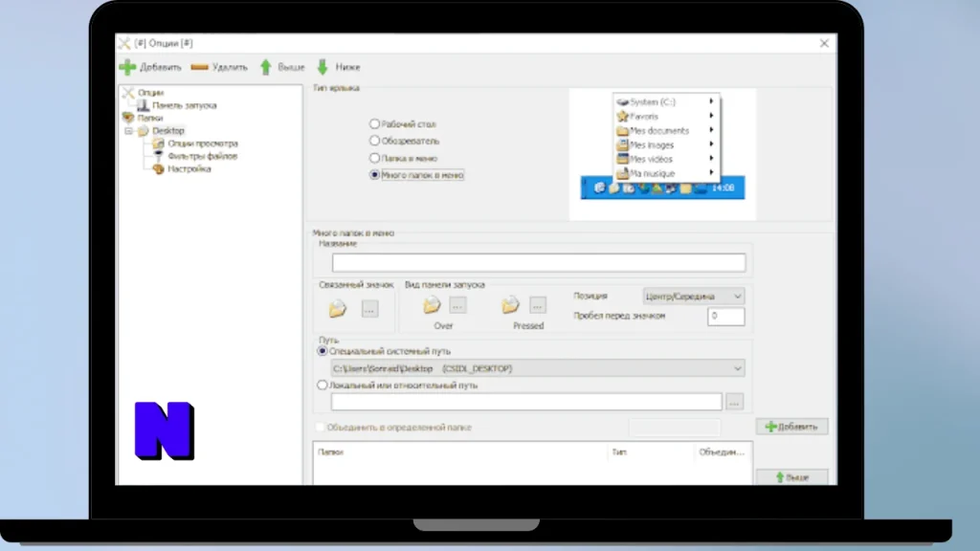Select the Папка в меню radio button
The width and height of the screenshot is (980, 551).
coord(374,158)
